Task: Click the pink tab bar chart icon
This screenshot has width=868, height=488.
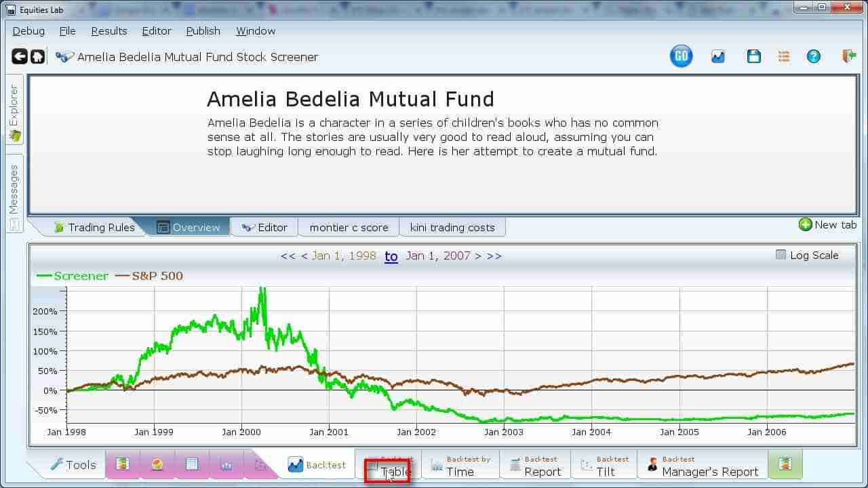Action: pos(226,464)
